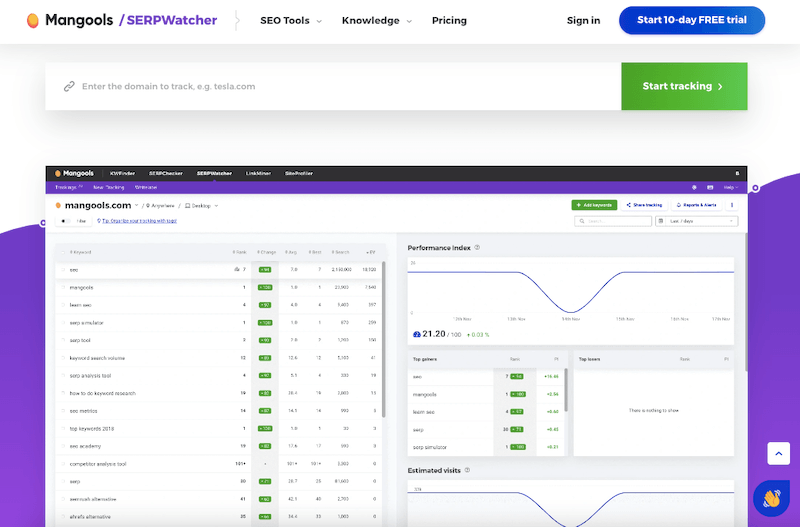Viewport: 800px width, 527px height.
Task: Click the EV column header
Action: click(x=371, y=252)
